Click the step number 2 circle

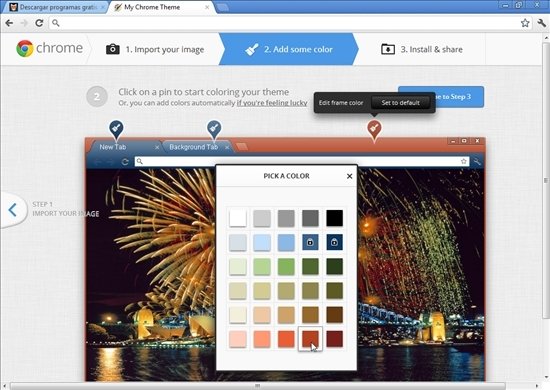97,96
